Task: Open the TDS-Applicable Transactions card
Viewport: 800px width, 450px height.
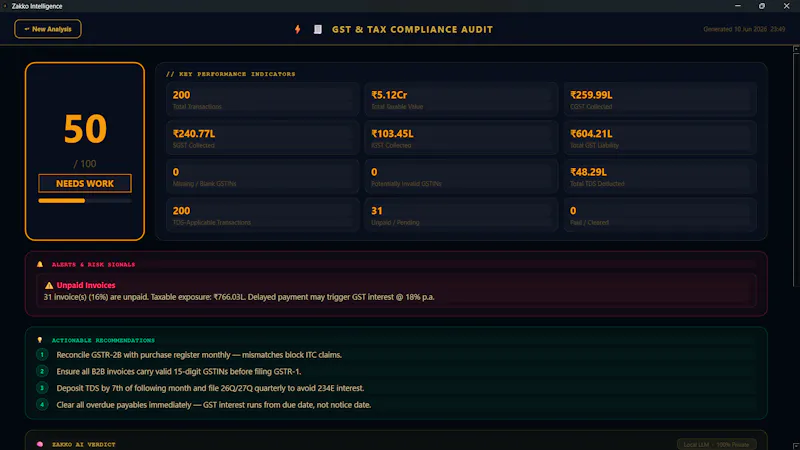Action: [262, 215]
